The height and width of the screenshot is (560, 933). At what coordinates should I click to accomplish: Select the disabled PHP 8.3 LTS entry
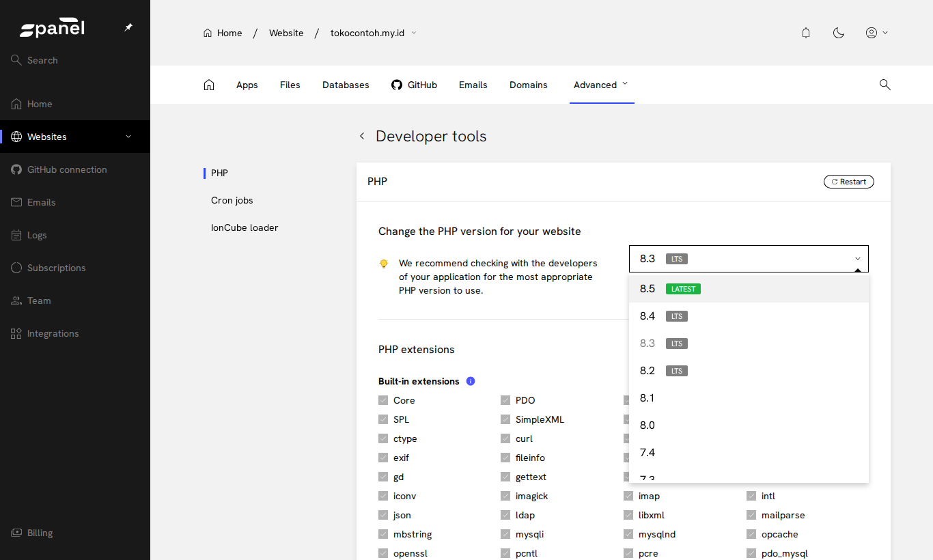tap(749, 344)
